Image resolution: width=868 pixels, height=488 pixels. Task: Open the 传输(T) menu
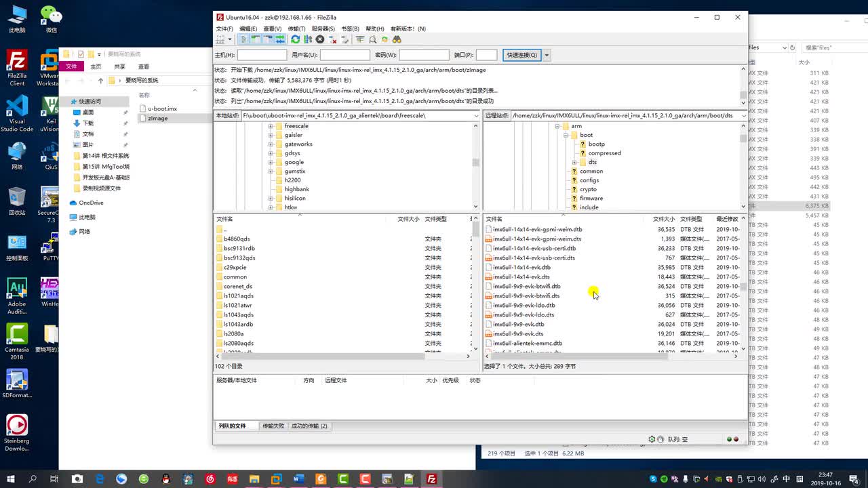[296, 28]
